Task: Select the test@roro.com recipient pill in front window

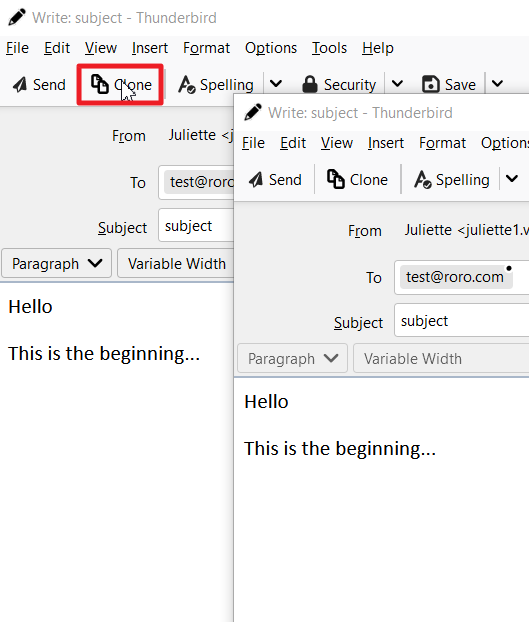Action: point(455,277)
